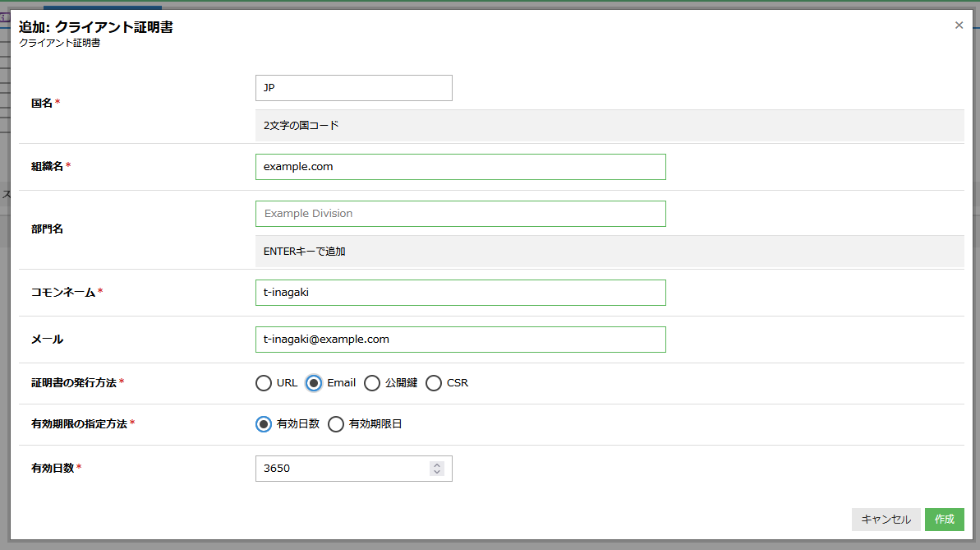Click the メール address input field
This screenshot has height=550, width=980.
point(460,340)
